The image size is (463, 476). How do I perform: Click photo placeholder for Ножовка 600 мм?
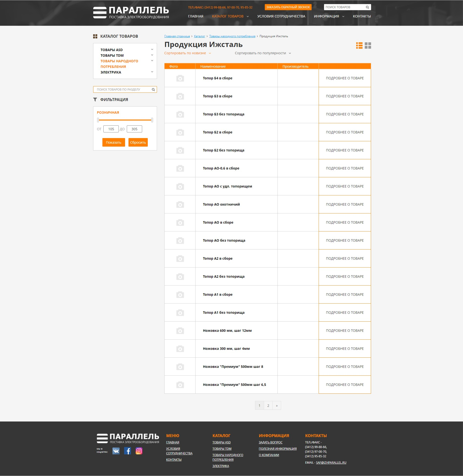[180, 331]
